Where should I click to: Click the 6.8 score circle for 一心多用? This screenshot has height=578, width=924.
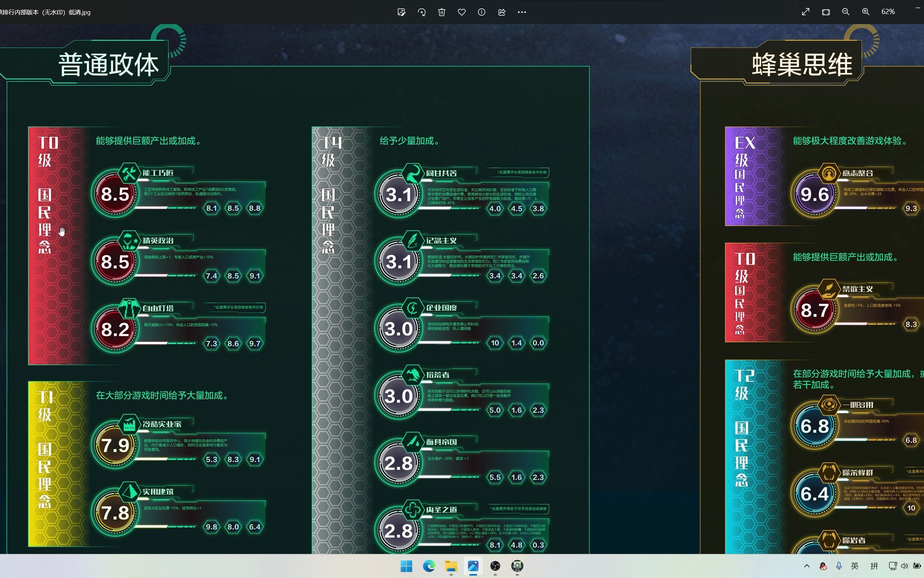coord(815,426)
